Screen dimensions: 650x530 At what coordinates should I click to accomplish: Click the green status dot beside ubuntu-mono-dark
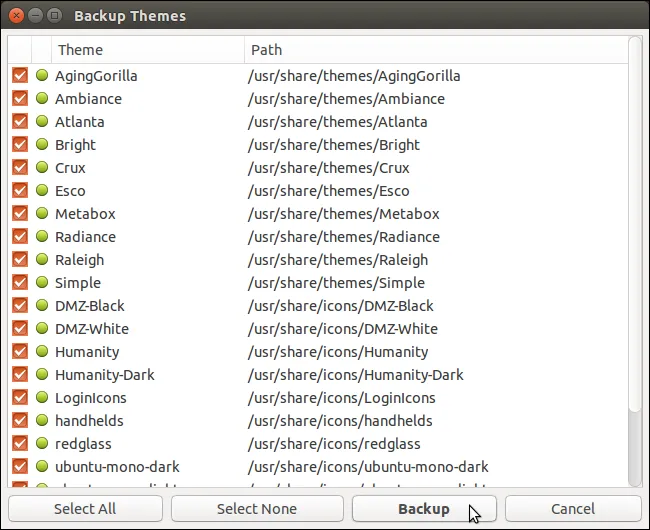42,466
